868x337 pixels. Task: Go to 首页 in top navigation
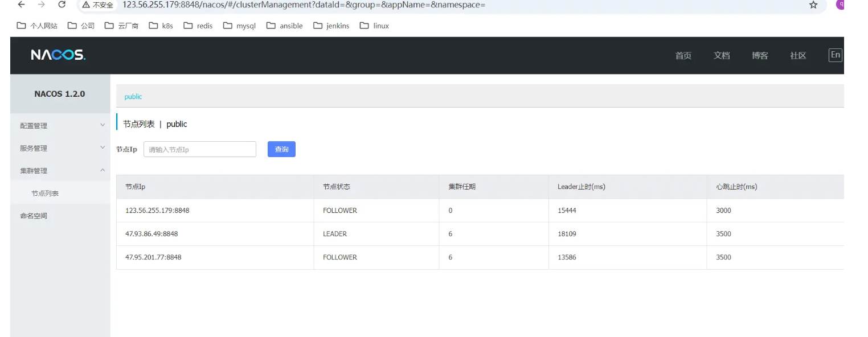click(683, 56)
